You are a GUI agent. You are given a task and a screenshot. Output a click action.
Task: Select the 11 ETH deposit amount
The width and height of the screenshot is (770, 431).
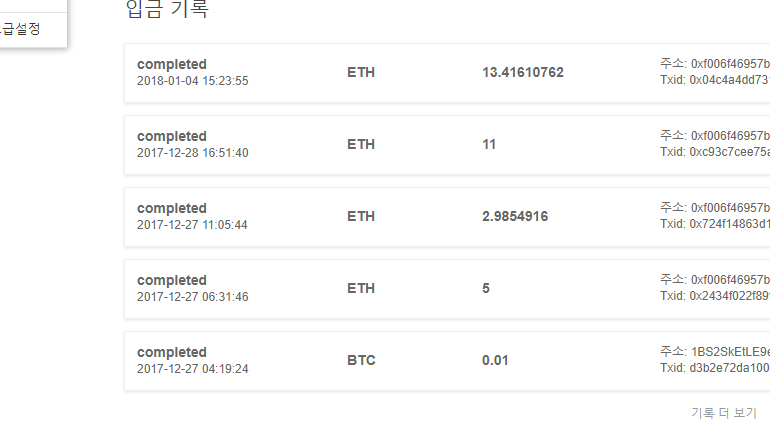click(489, 144)
